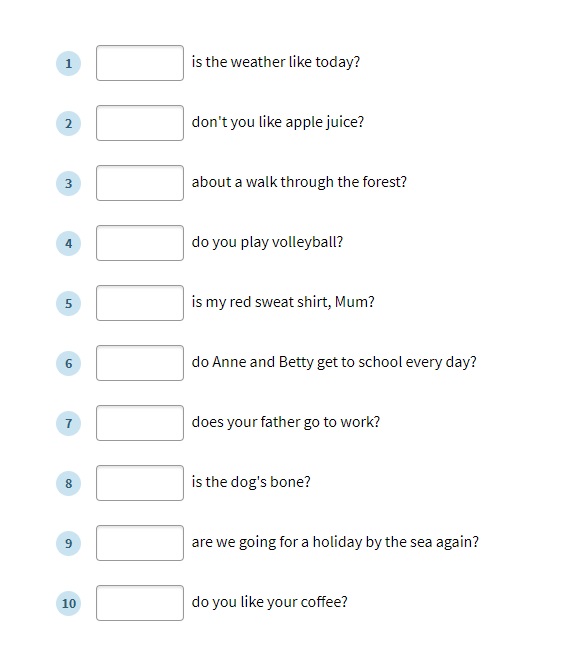Focus the input for 'about a walk through the forest?'

point(140,183)
